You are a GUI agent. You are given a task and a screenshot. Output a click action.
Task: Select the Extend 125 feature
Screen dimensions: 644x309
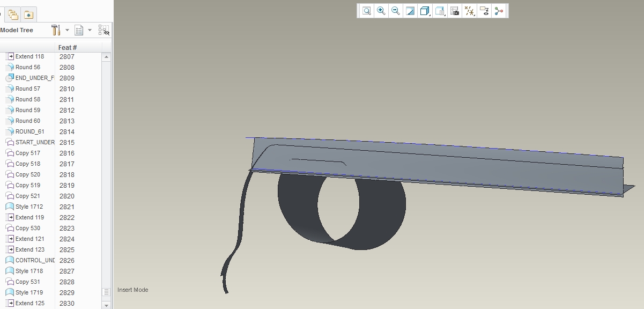tap(29, 303)
